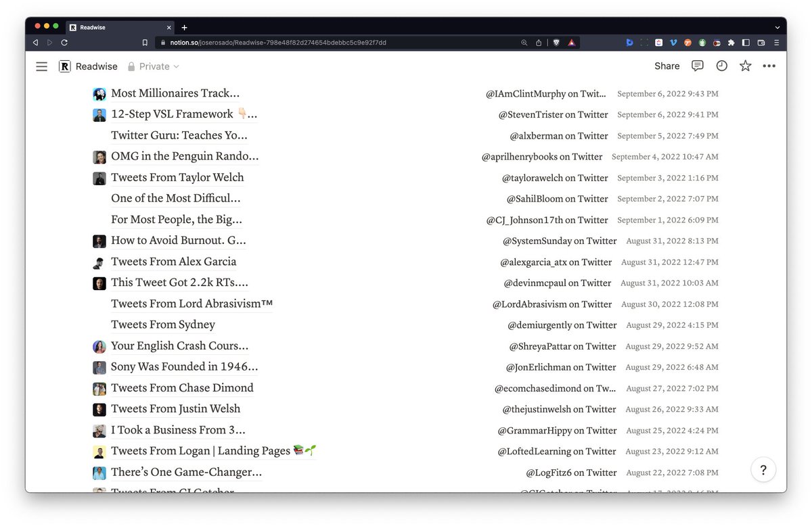The image size is (812, 526).
Task: Go forward using browser forward arrow
Action: 49,42
